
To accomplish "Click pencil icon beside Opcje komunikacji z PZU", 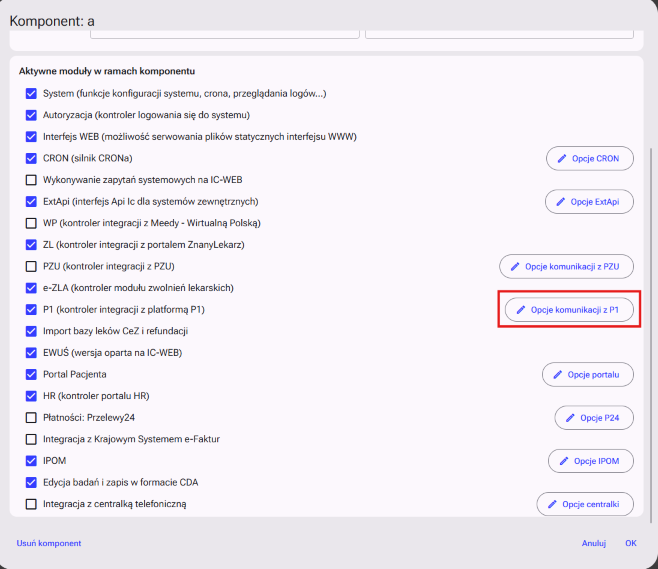I will 514,266.
